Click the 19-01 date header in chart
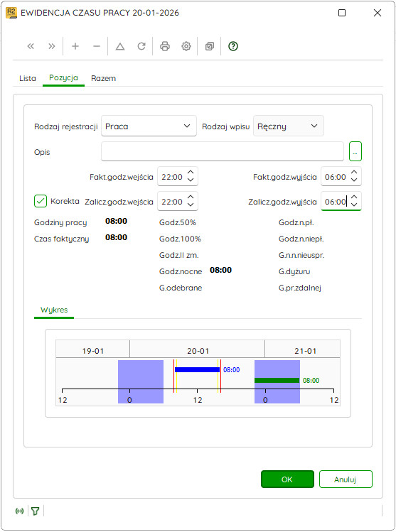396x532 pixels. [93, 350]
